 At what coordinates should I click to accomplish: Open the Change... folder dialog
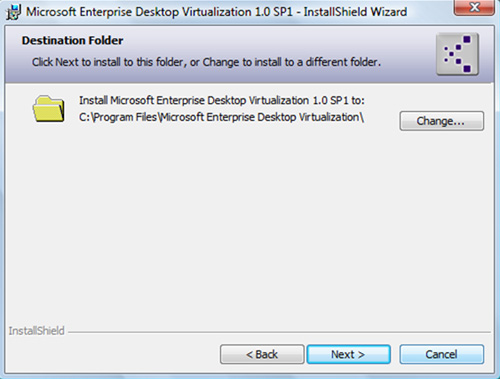pyautogui.click(x=442, y=121)
